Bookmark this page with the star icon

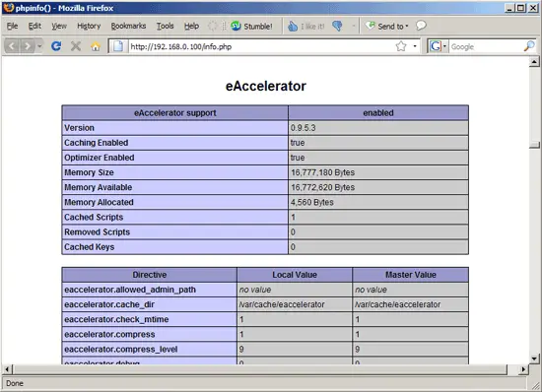tap(401, 46)
